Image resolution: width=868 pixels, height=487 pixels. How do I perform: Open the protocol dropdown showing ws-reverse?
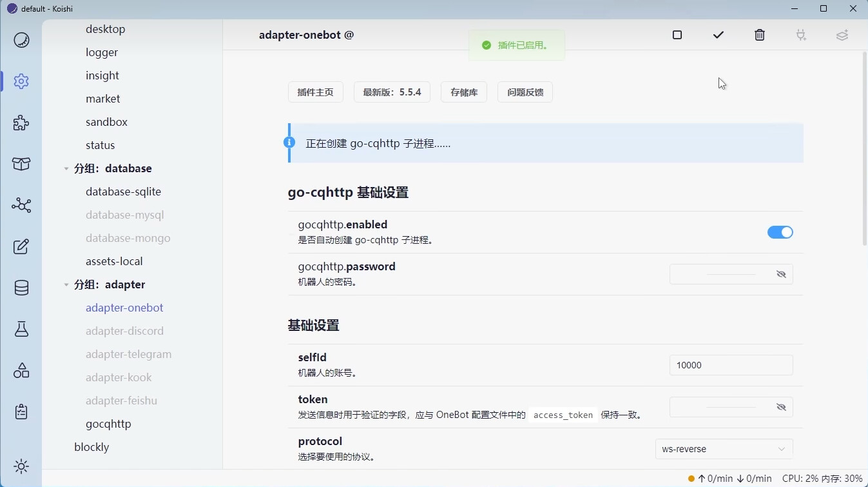click(x=724, y=448)
